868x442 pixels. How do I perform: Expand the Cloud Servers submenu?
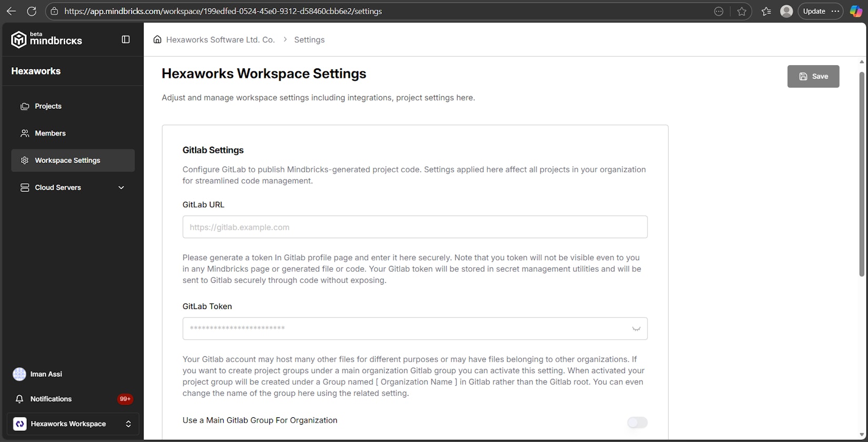coord(121,188)
